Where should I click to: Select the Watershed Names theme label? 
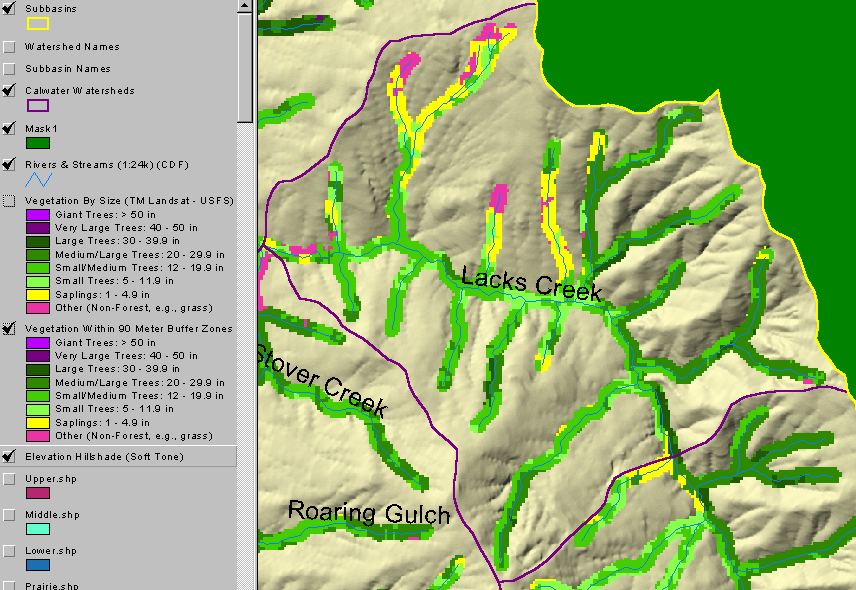click(72, 47)
